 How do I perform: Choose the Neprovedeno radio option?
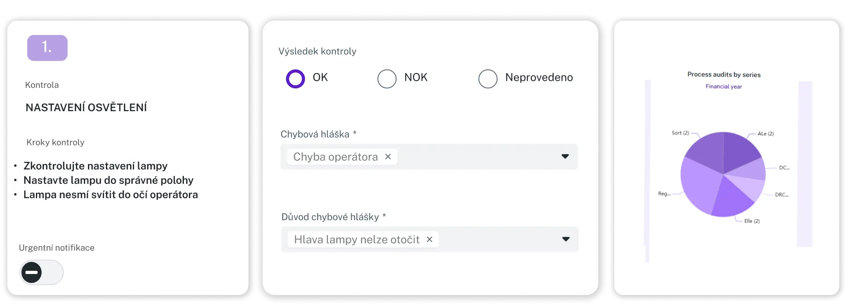[x=488, y=79]
